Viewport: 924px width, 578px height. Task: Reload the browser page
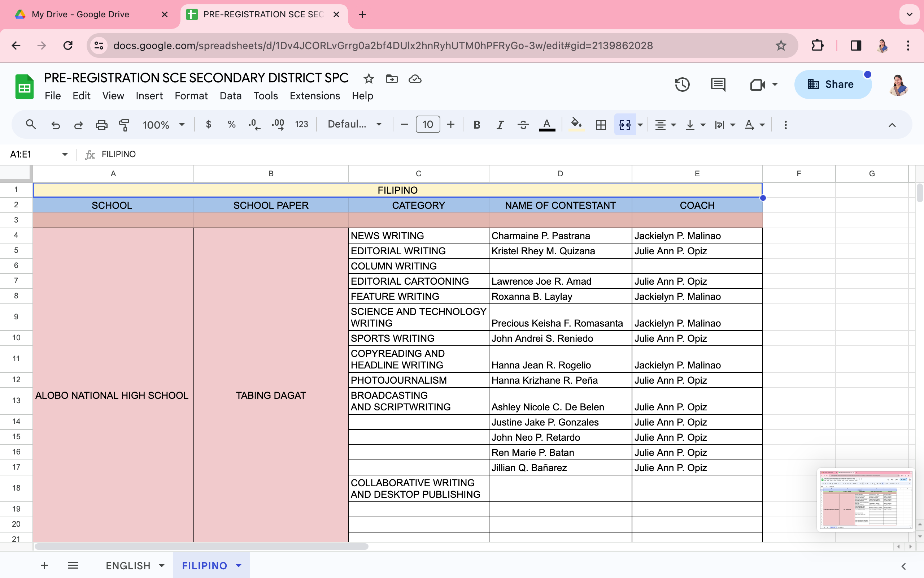(x=68, y=46)
